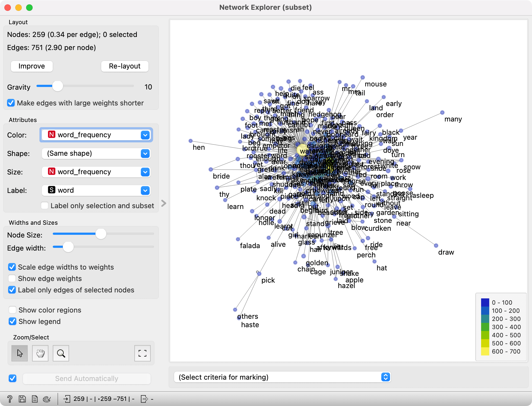Screen dimensions: 532x406
Task: Choose the magnifier zoom tool
Action: click(x=61, y=353)
